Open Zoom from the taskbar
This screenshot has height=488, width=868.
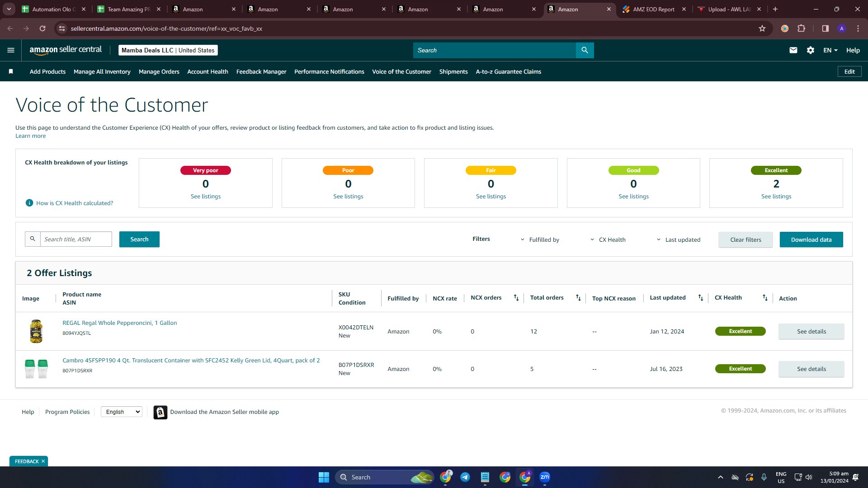point(545,477)
